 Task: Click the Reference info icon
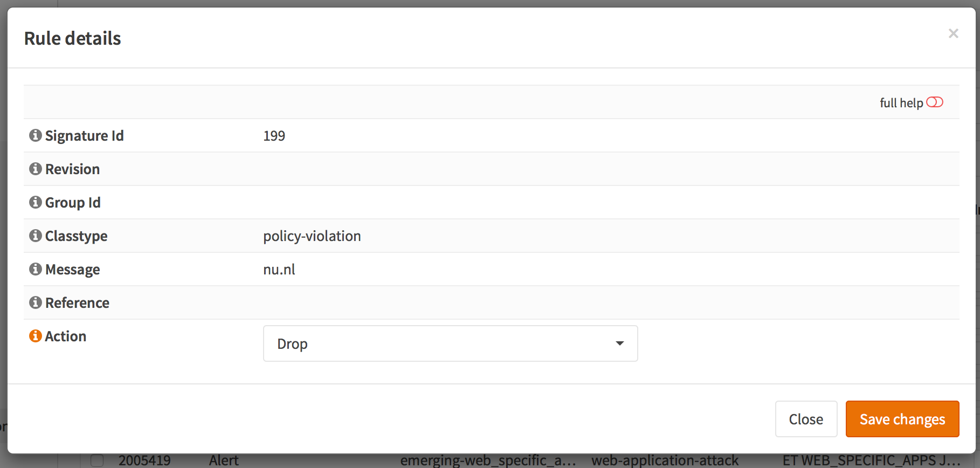pyautogui.click(x=36, y=302)
